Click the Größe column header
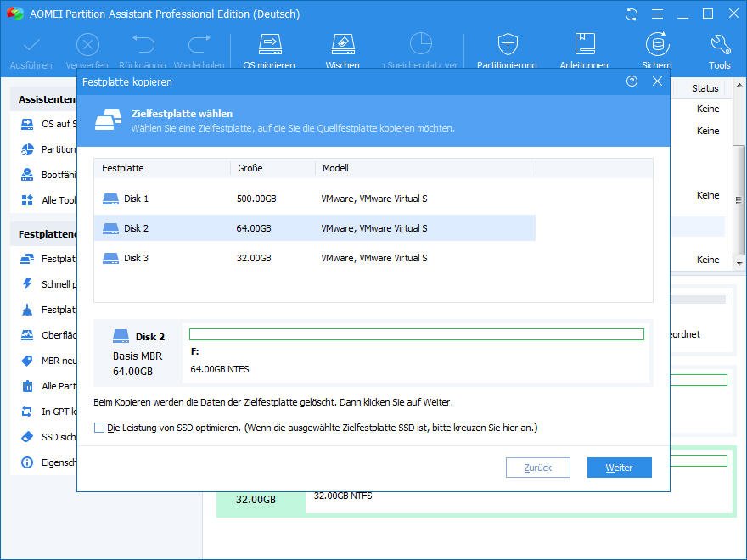This screenshot has height=560, width=747. click(x=272, y=168)
